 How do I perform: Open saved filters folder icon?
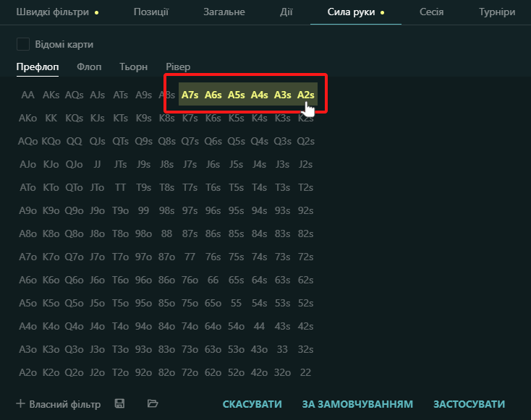153,403
